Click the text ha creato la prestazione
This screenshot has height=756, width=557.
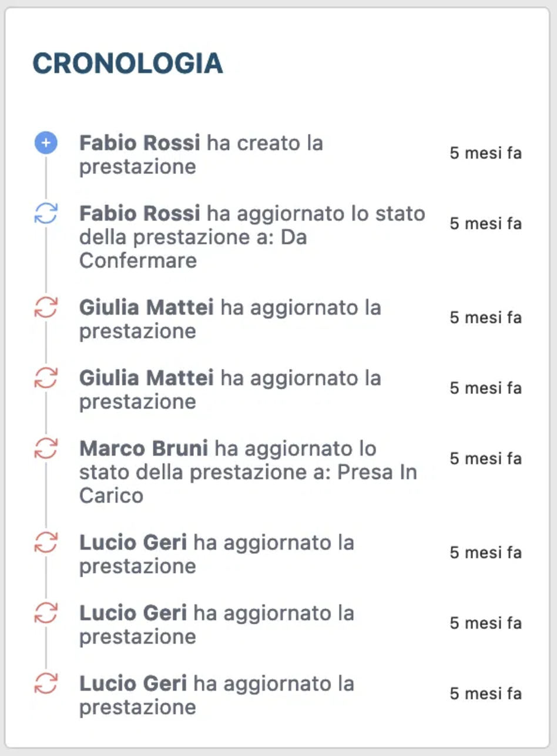(202, 155)
